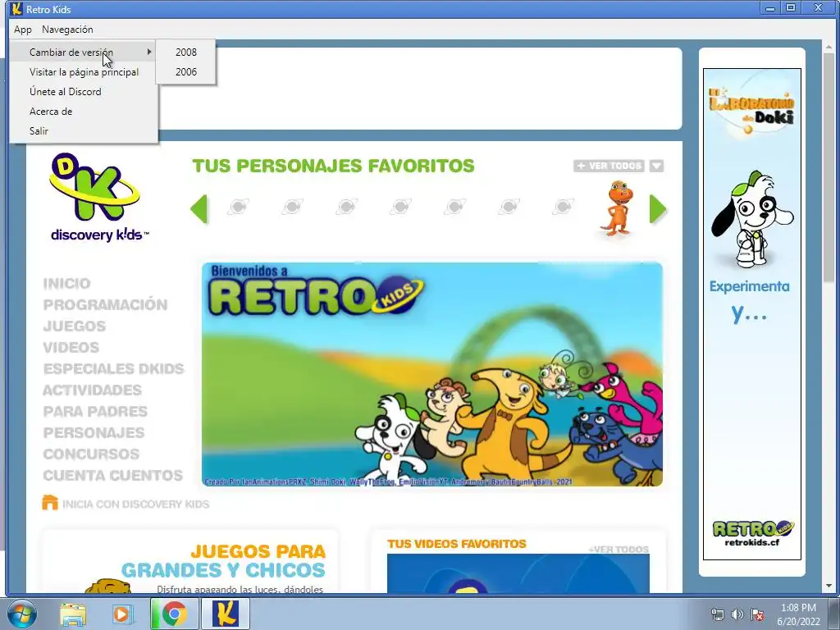Screen dimensions: 840x630
Task: Maximize the Retro Kids window
Action: pos(791,8)
